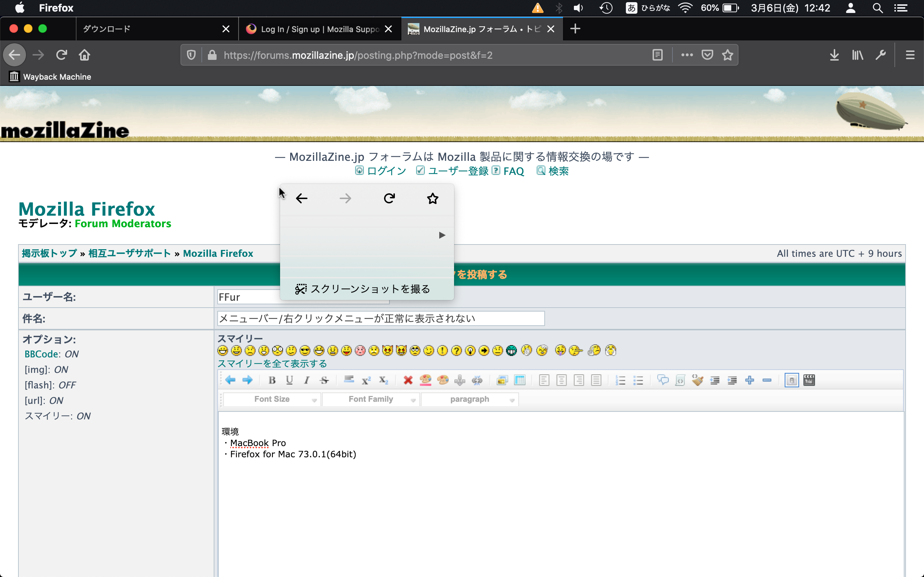Screen dimensions: 924x577
Task: Click the 件名 subject input field
Action: [x=380, y=318]
